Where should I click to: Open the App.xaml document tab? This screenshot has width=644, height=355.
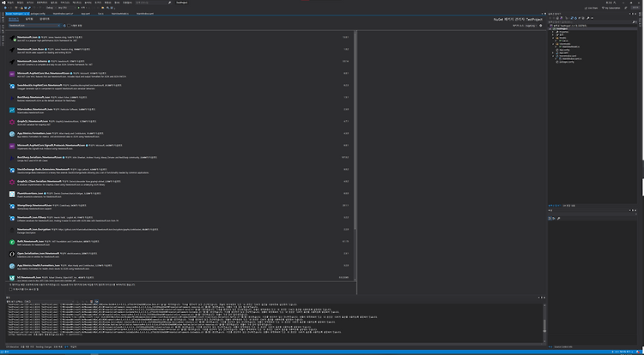(x=86, y=14)
